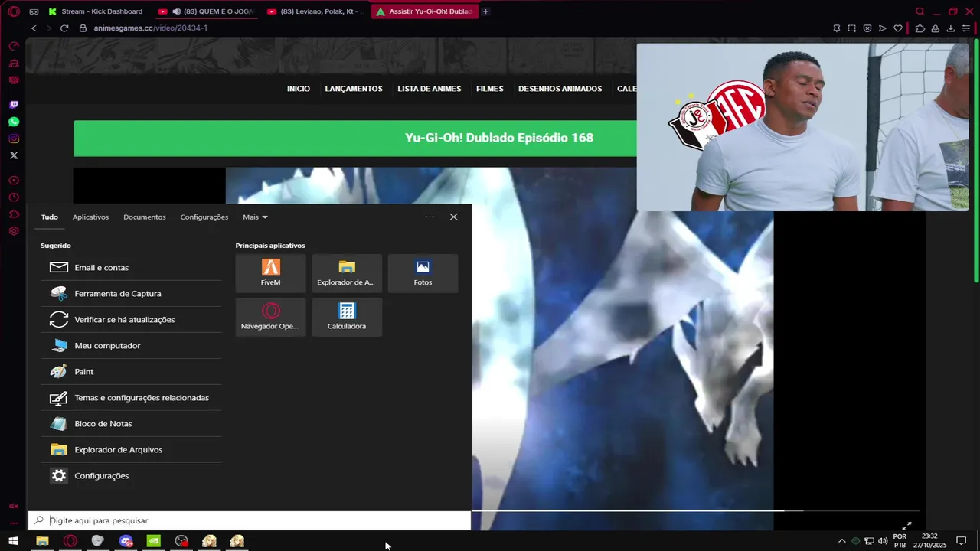Click the address bar URL

pyautogui.click(x=151, y=28)
